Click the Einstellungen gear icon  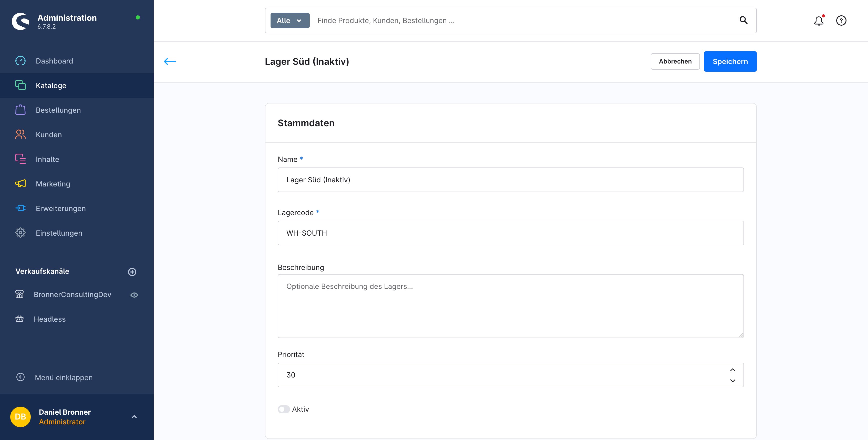tap(20, 233)
